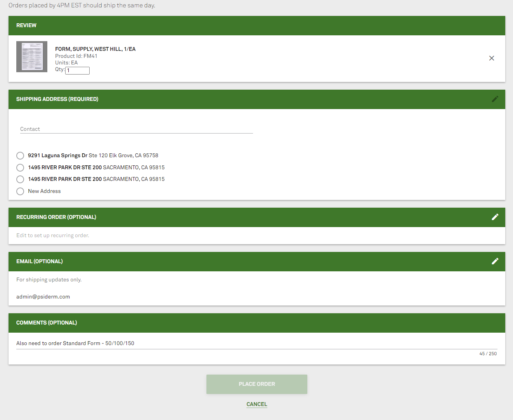
Task: Pick the second 1495 River Park Dr address
Action: 20,179
